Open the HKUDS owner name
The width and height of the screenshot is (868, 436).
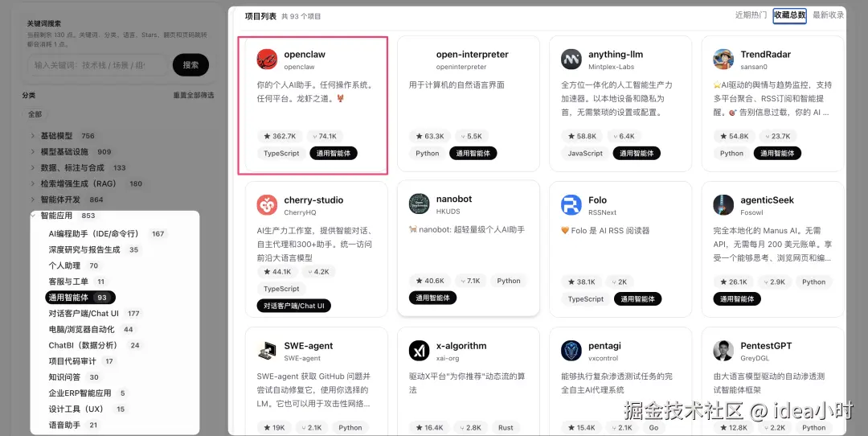448,212
